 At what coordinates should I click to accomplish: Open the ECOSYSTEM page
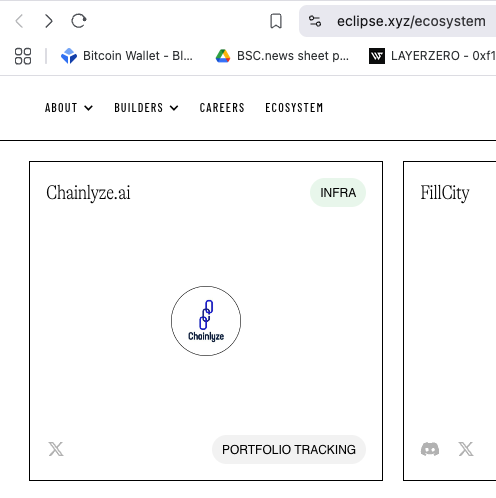294,108
